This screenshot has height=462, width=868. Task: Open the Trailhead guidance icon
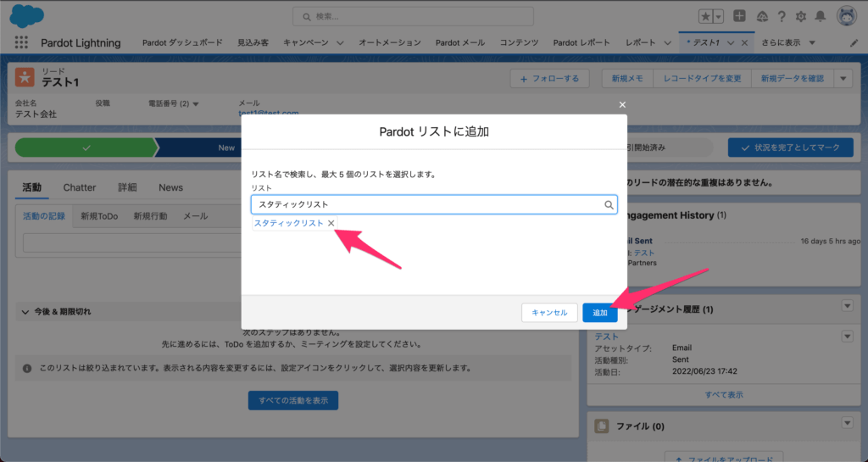click(762, 17)
